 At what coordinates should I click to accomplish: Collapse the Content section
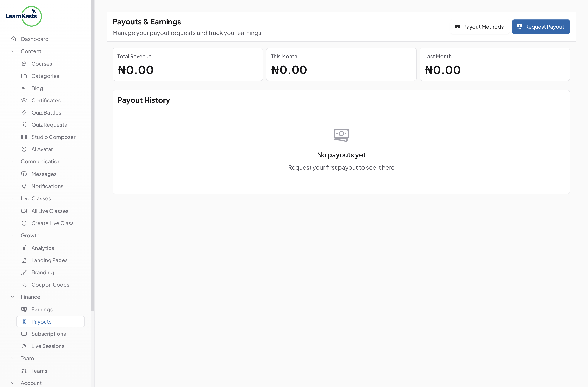click(13, 51)
